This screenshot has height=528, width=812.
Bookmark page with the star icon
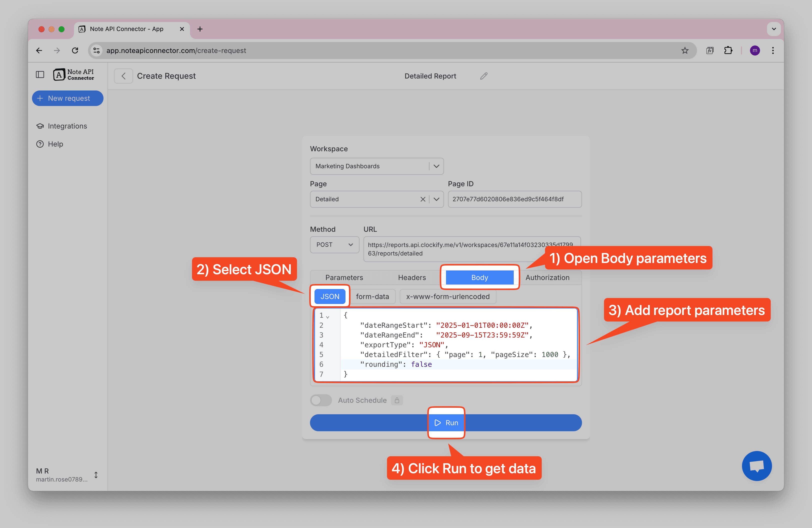684,50
